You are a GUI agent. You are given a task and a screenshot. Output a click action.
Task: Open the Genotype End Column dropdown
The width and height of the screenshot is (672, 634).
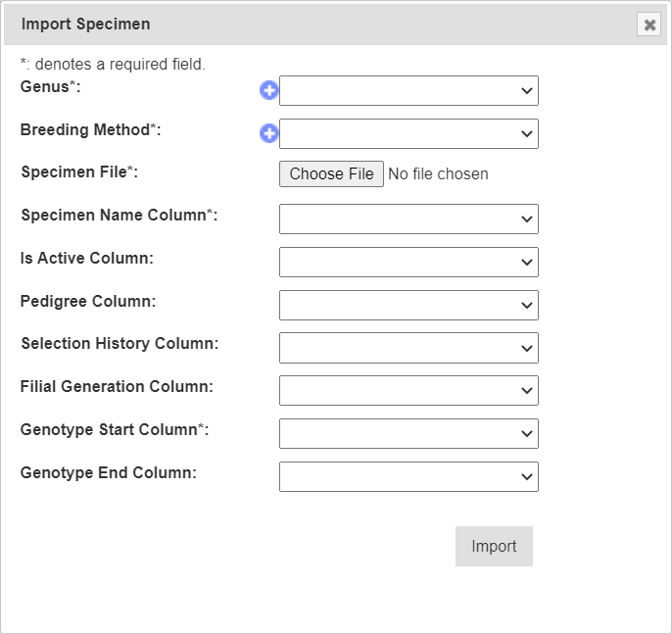tap(408, 476)
